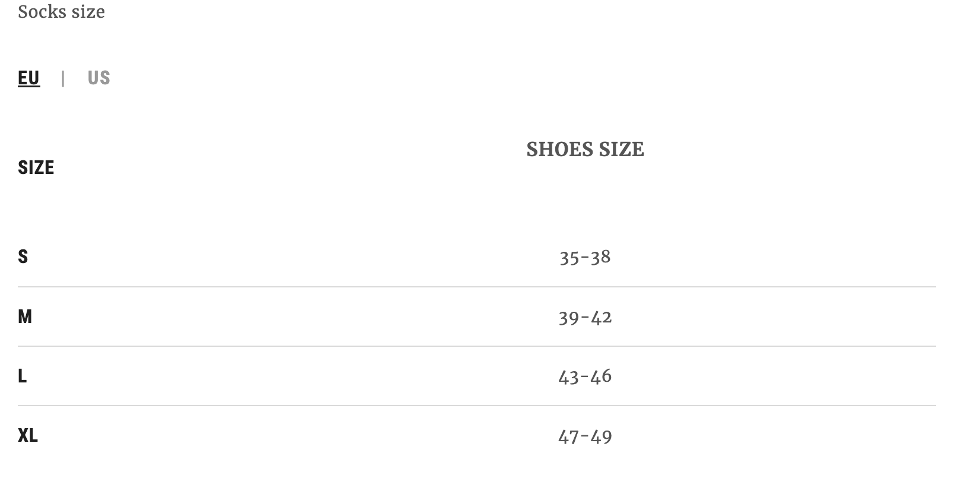Click the SHOES SIZE column header
Viewport: 980px width, 481px height.
pos(585,149)
